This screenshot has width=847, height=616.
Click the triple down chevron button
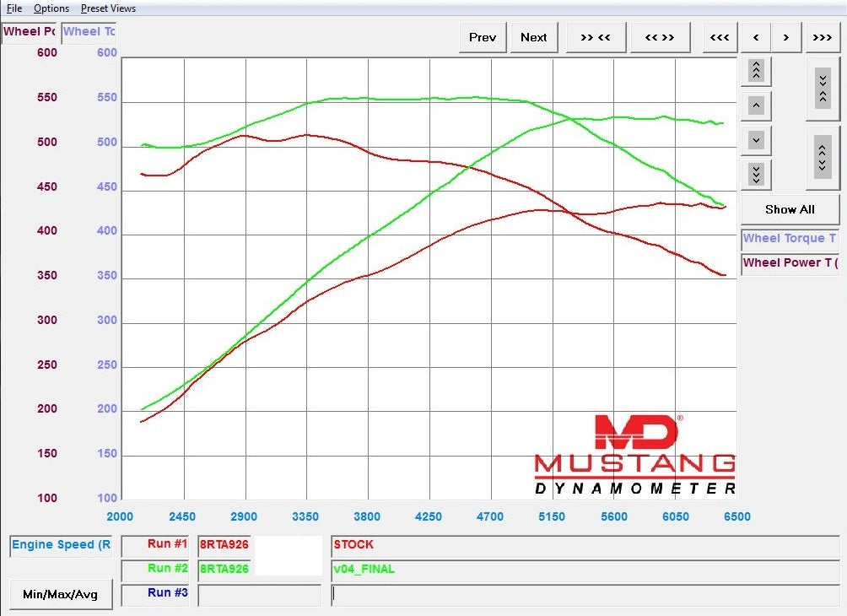pyautogui.click(x=756, y=174)
